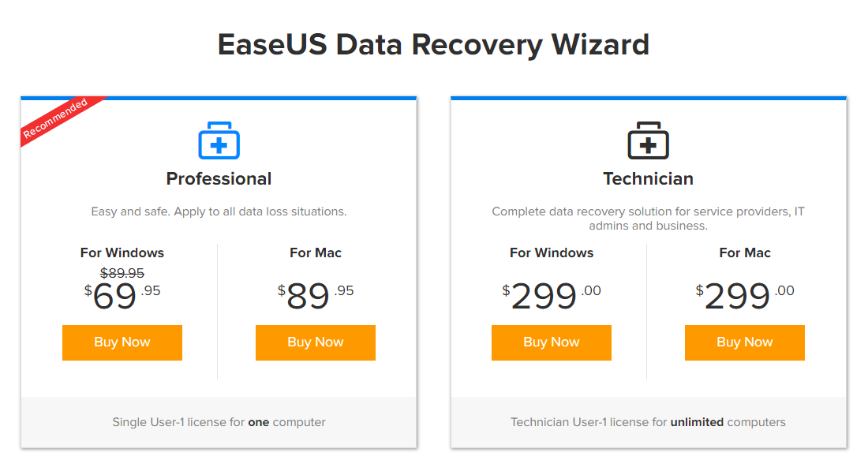This screenshot has width=868, height=475.
Task: Click the Single User license footer text
Action: click(219, 422)
